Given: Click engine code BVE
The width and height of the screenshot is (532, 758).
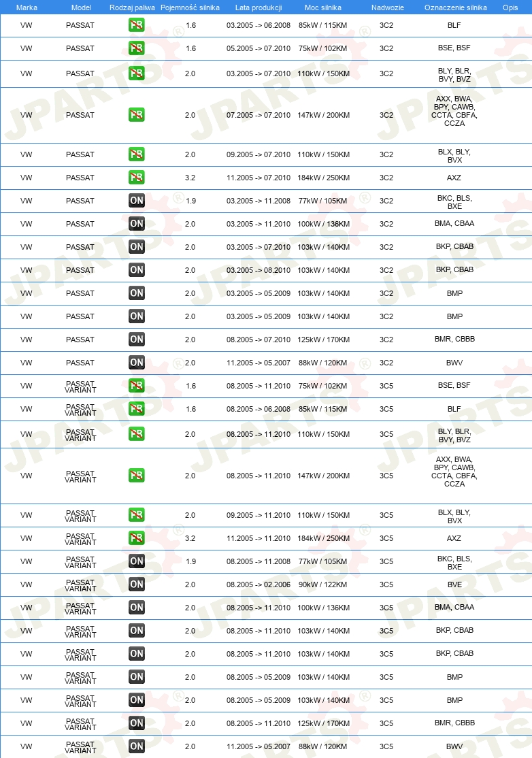Looking at the screenshot, I should (454, 584).
